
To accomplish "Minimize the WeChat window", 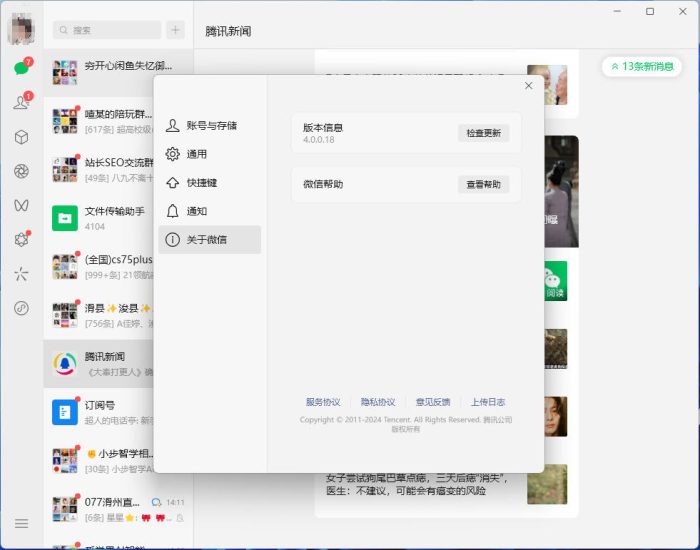I will click(617, 12).
